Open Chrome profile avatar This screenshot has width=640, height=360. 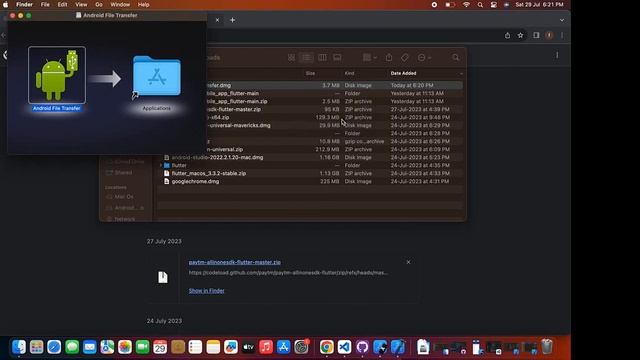click(549, 36)
